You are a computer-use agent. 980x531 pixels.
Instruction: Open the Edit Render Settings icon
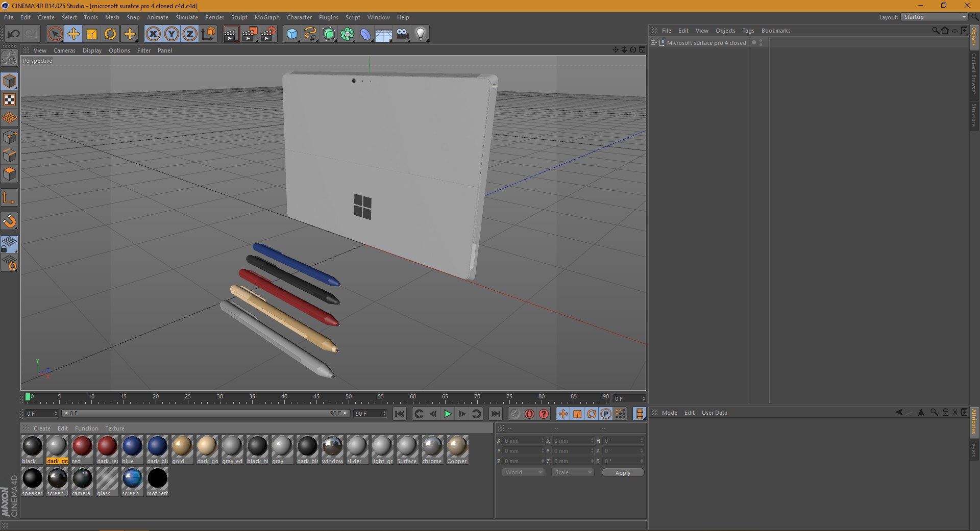(268, 34)
